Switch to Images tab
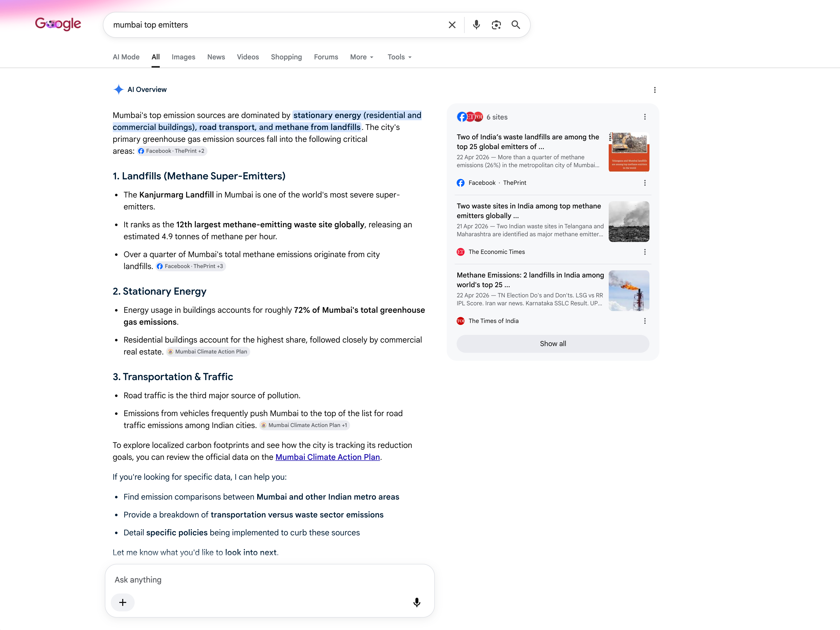The image size is (840, 630). (x=183, y=57)
